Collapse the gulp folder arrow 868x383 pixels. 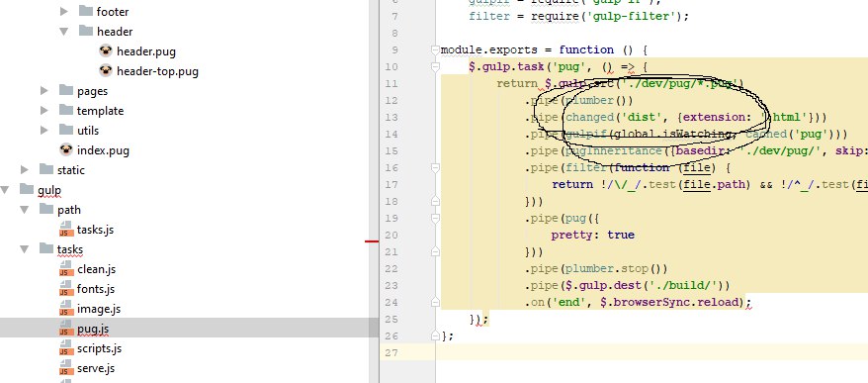pyautogui.click(x=5, y=190)
